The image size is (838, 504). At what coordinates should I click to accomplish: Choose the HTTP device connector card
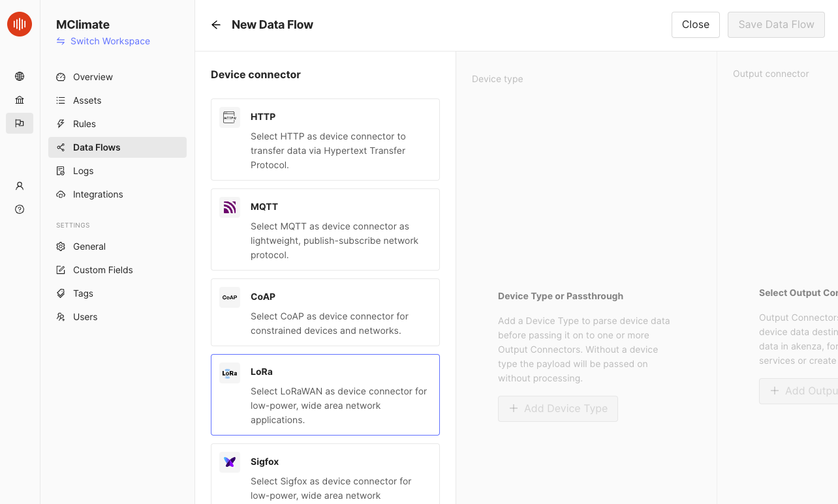pyautogui.click(x=325, y=140)
